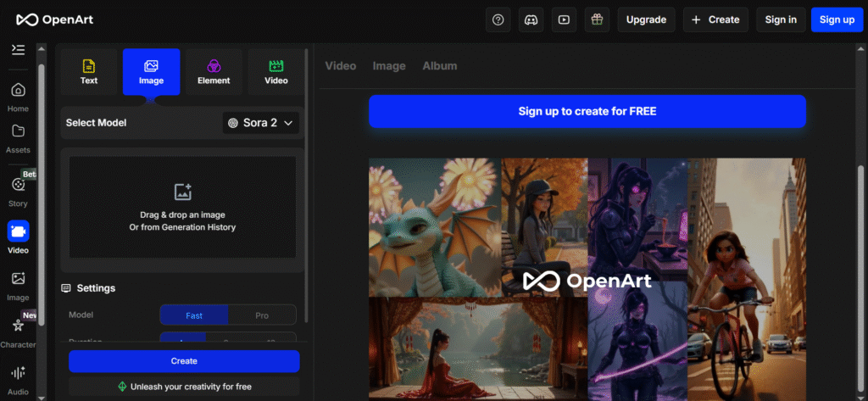This screenshot has height=401, width=868.
Task: Switch to the Text input tab
Action: click(89, 71)
